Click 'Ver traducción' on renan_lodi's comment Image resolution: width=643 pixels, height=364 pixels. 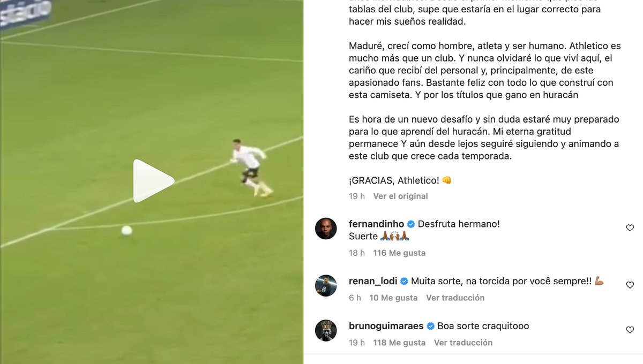[x=455, y=298]
